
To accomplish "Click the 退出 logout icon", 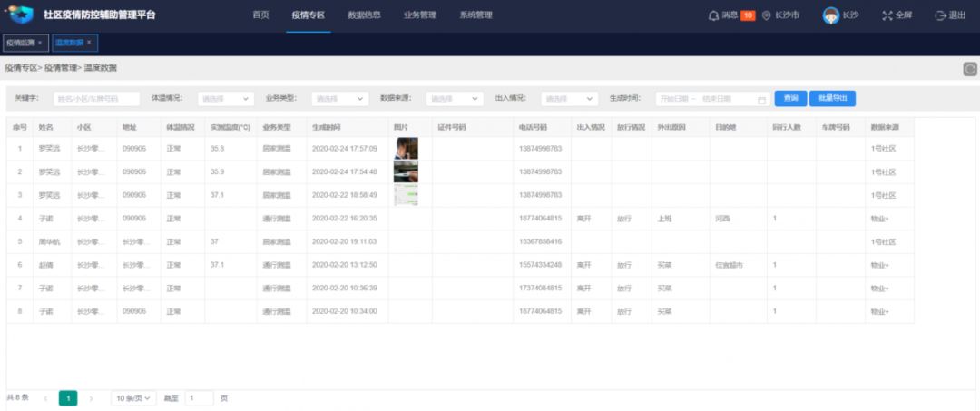I will pos(940,15).
